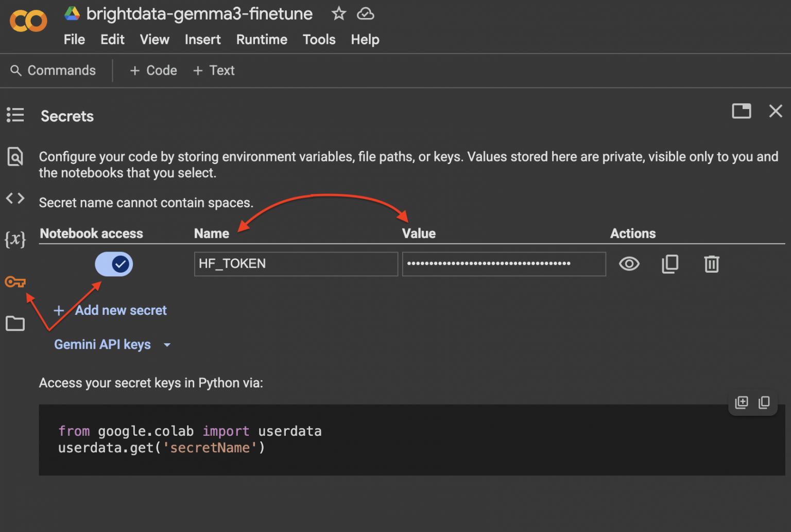Screen dimensions: 791x532
Task: Disable notebook access for HF_TOKEN
Action: 114,264
